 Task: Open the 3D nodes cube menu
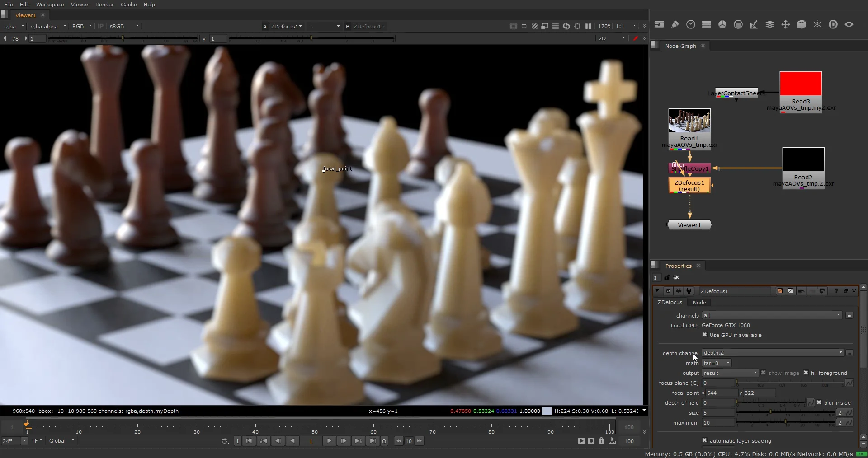click(802, 25)
